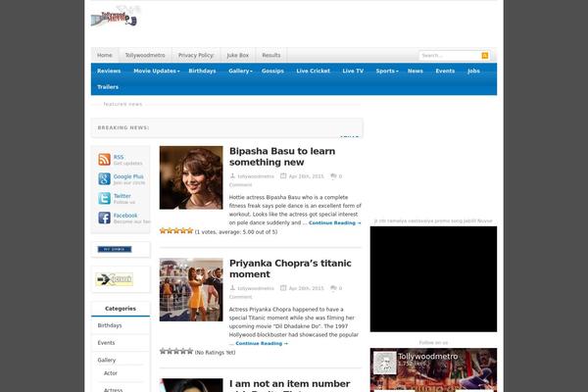Screen dimensions: 588x392
Task: Rate Bipasha Basu article five stars
Action: coord(190,230)
